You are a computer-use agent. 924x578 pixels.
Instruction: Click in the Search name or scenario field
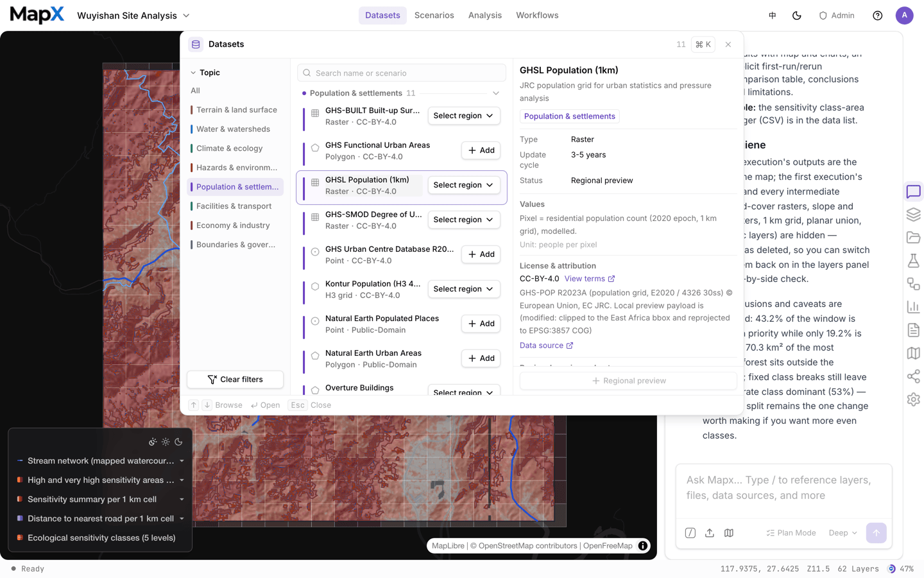402,73
